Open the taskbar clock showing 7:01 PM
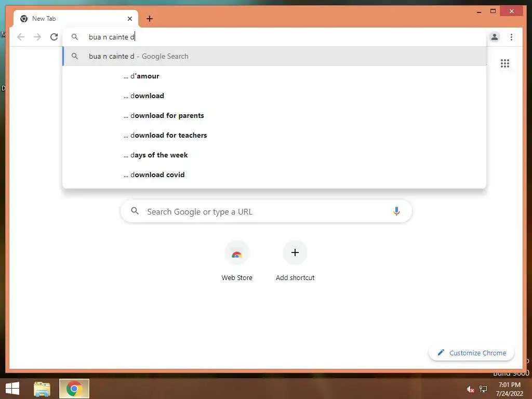Screen dimensions: 532x399 (x=510, y=389)
